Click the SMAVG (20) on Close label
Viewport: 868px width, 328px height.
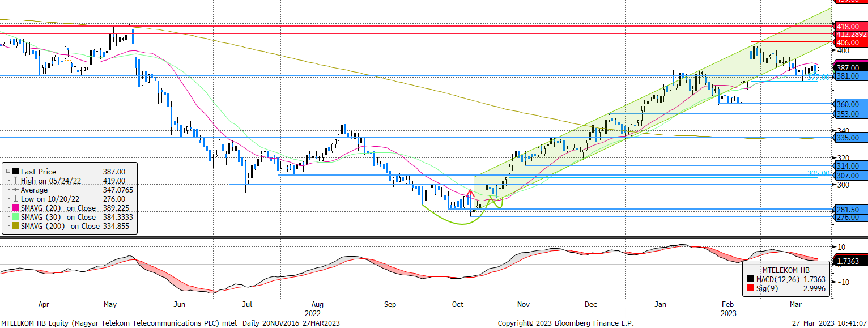58,207
